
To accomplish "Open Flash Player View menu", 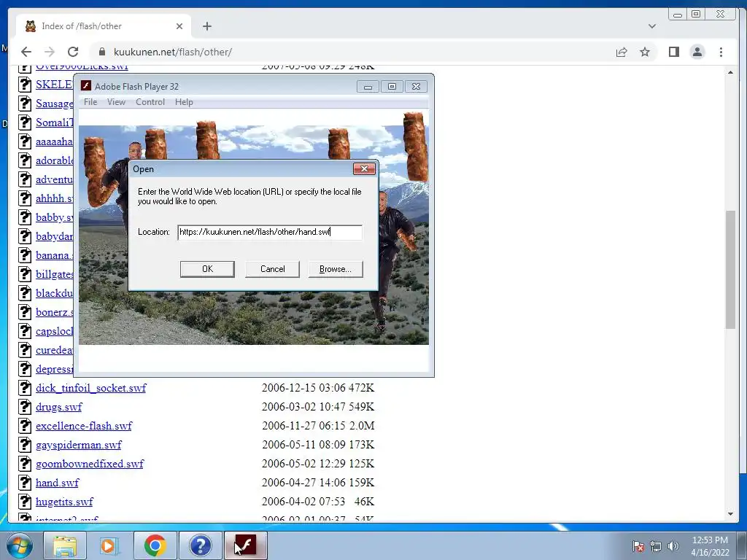I will pyautogui.click(x=116, y=102).
